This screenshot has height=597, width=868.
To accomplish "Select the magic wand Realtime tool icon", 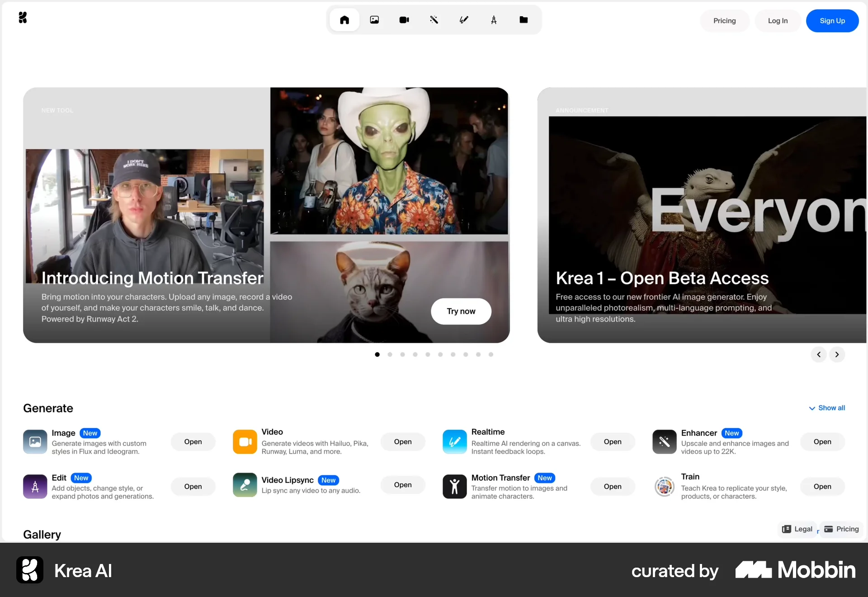I will (x=434, y=19).
